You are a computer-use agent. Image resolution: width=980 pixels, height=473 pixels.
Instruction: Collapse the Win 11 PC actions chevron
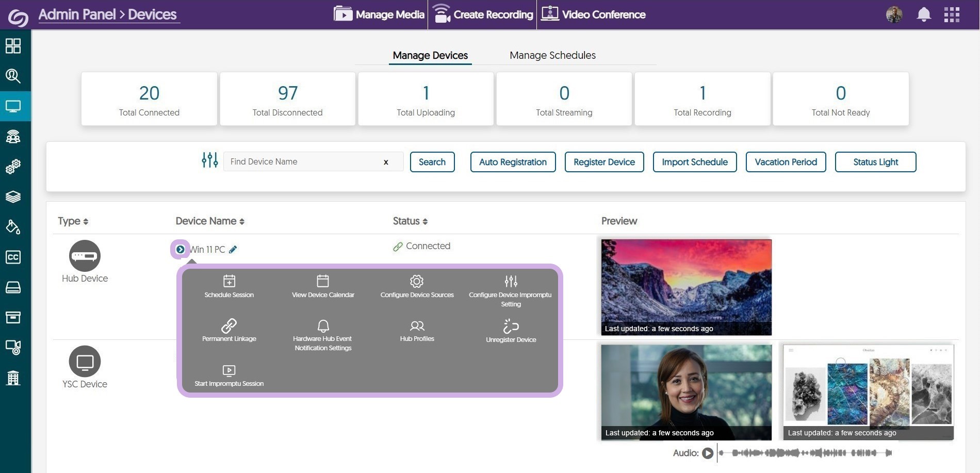click(x=180, y=250)
